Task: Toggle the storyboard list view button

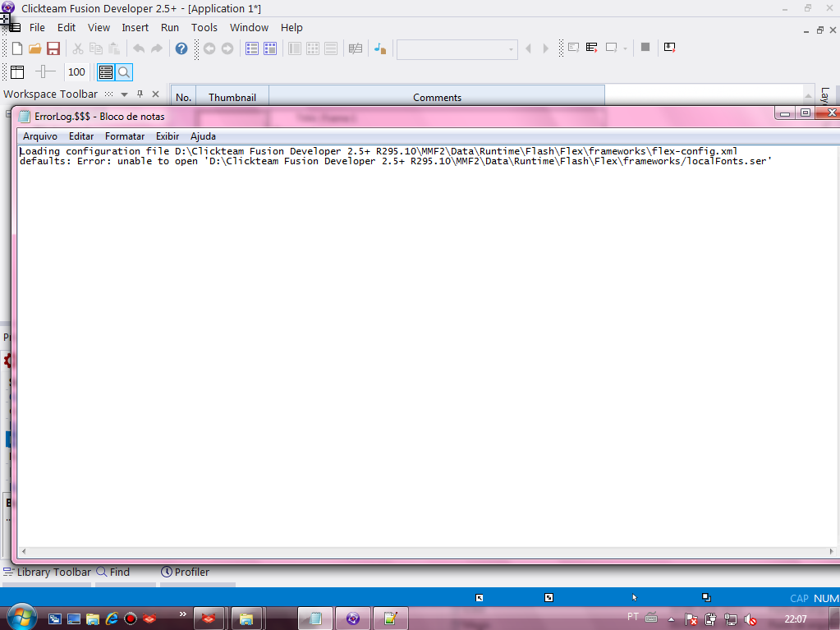Action: [106, 72]
